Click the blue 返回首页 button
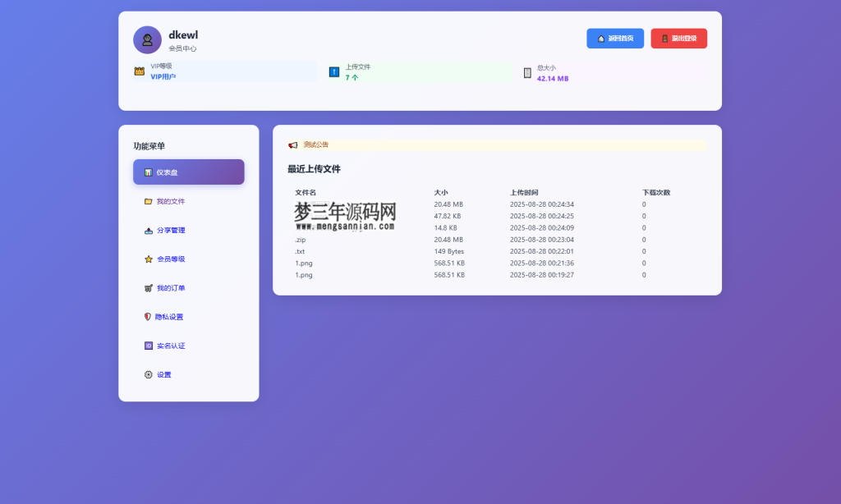The height and width of the screenshot is (504, 841). pos(615,38)
